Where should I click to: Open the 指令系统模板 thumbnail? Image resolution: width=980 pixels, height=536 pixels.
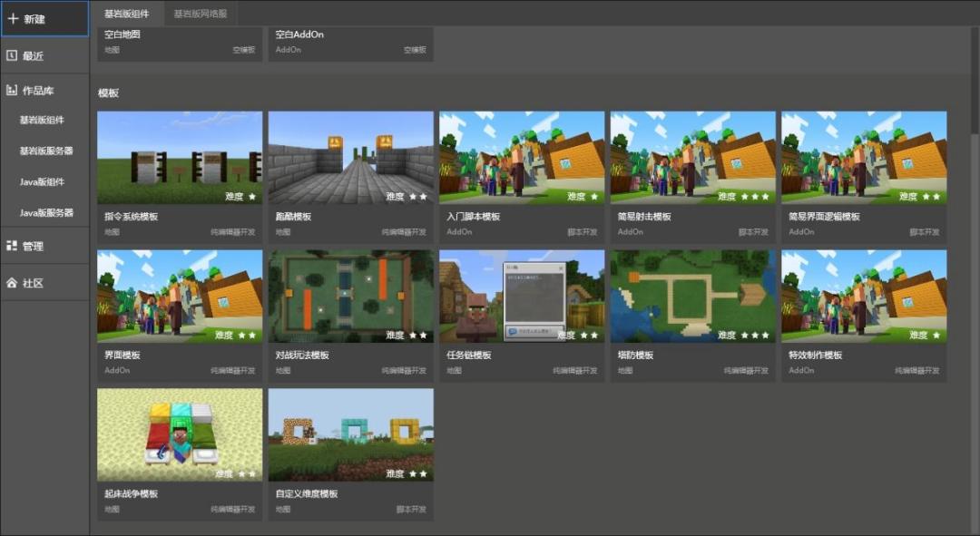180,158
